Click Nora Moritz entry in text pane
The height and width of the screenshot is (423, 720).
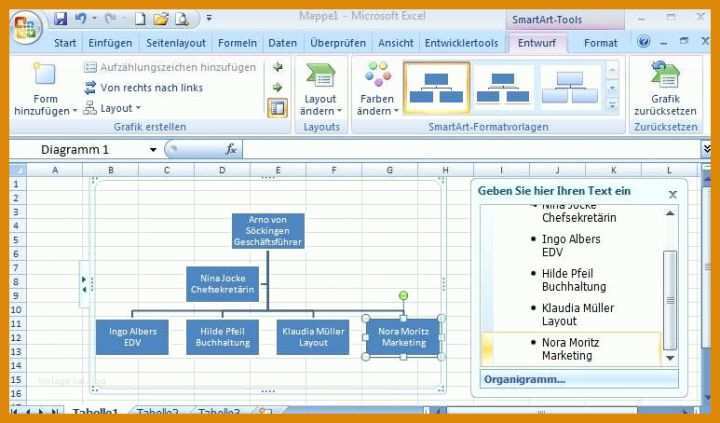(x=570, y=349)
